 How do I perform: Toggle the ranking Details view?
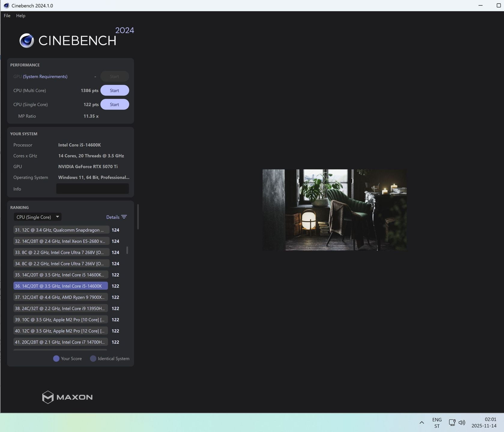[113, 217]
